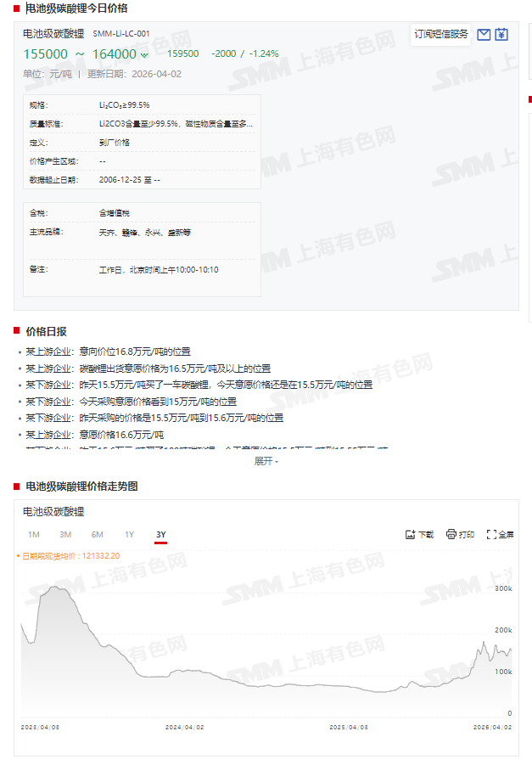Viewport: 532px width, 765px height.
Task: Click data date range 2006-12-25 至 --
Action: tap(130, 180)
